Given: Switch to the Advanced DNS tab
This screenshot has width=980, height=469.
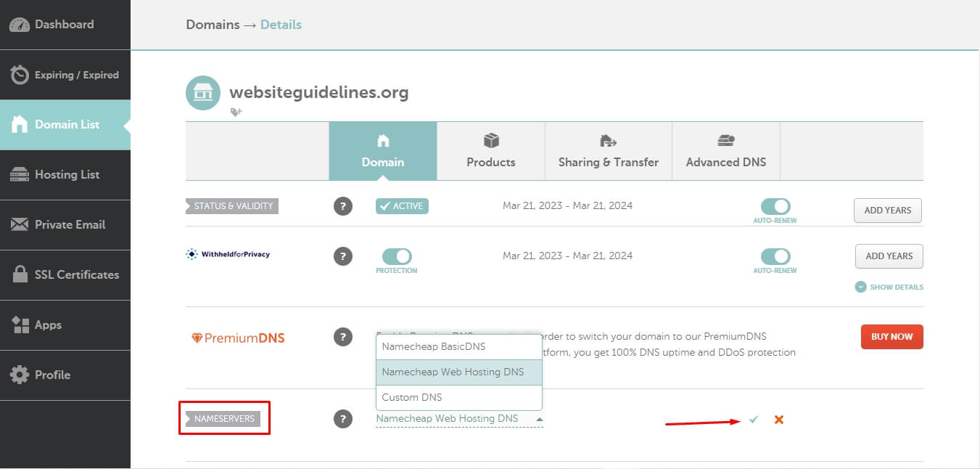Looking at the screenshot, I should coord(726,151).
